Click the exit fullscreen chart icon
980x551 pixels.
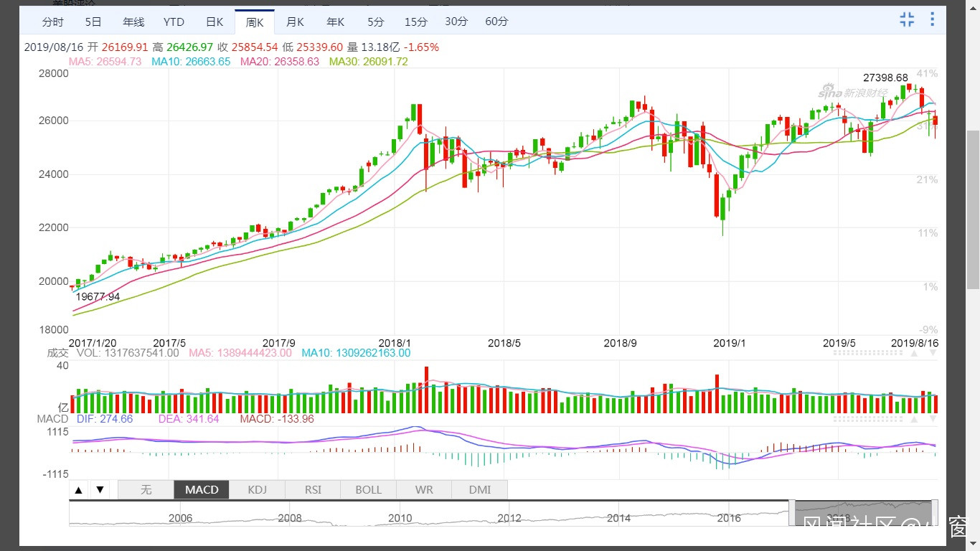pyautogui.click(x=907, y=19)
